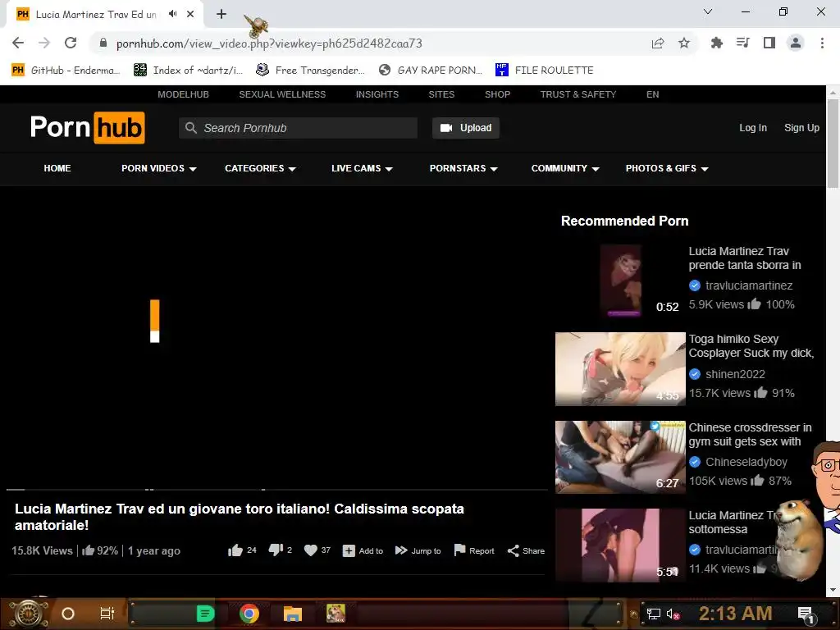The height and width of the screenshot is (630, 840).
Task: Open a new tab with plus button
Action: (221, 14)
